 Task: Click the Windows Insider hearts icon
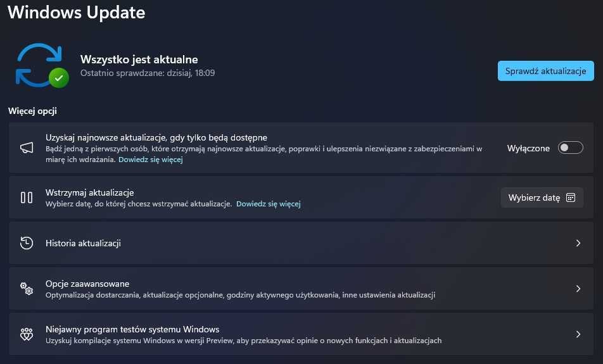click(27, 334)
